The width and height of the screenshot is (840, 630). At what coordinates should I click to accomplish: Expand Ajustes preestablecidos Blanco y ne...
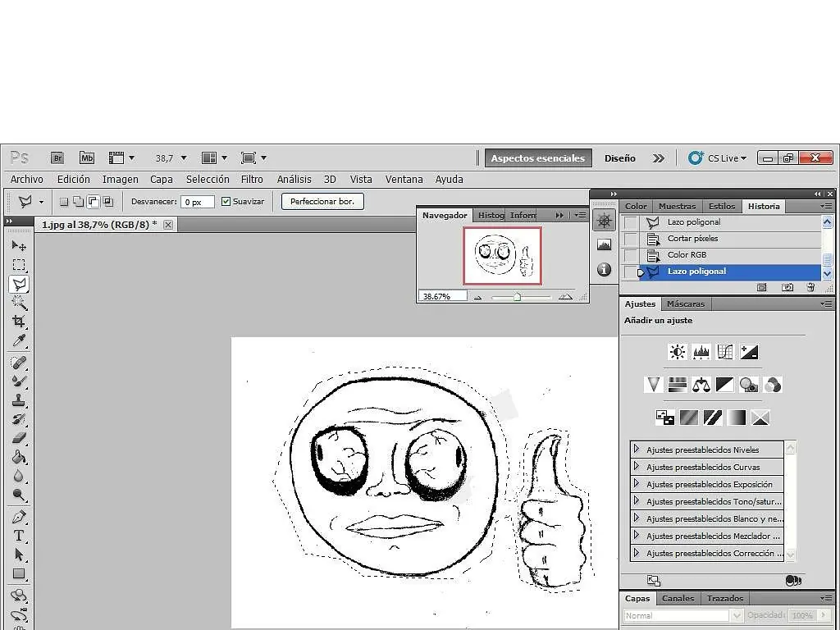637,518
